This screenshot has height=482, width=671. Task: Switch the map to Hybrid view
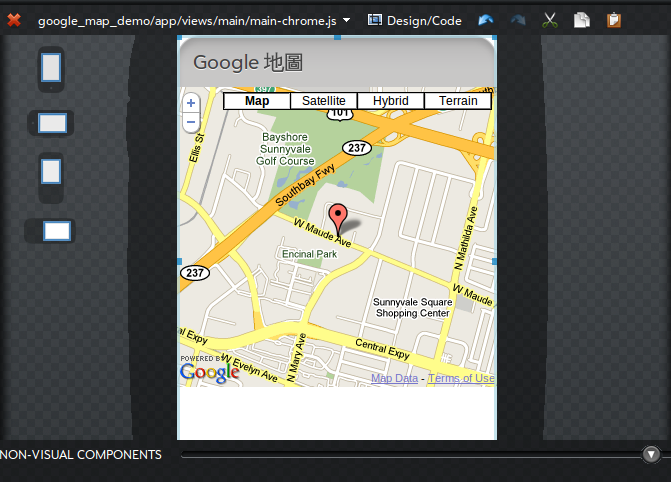tap(391, 101)
